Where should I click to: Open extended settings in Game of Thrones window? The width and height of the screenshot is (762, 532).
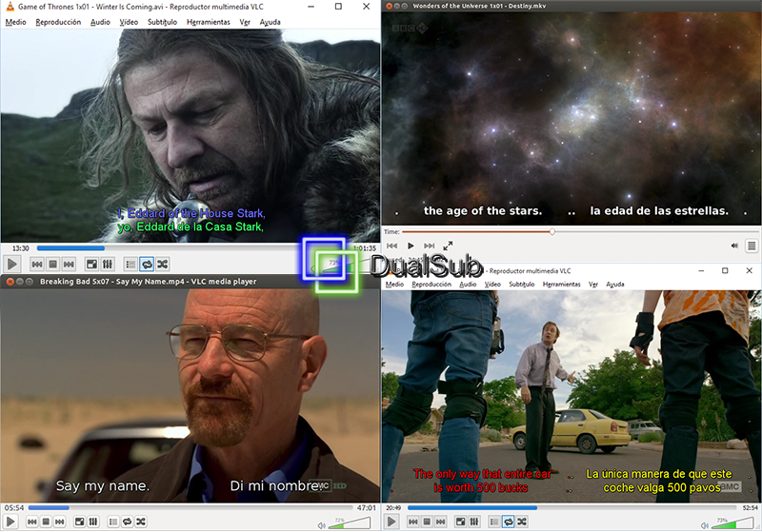tap(108, 264)
